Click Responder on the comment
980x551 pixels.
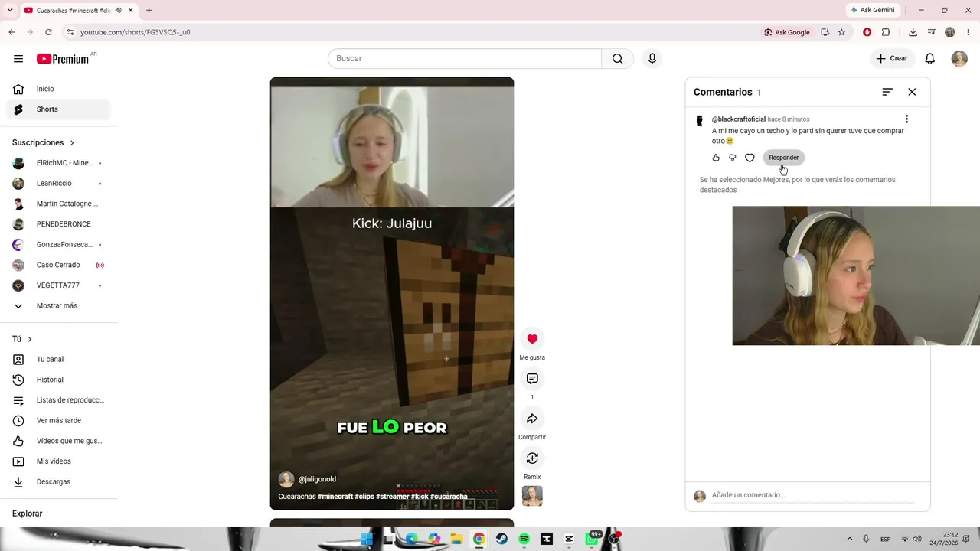pos(783,158)
